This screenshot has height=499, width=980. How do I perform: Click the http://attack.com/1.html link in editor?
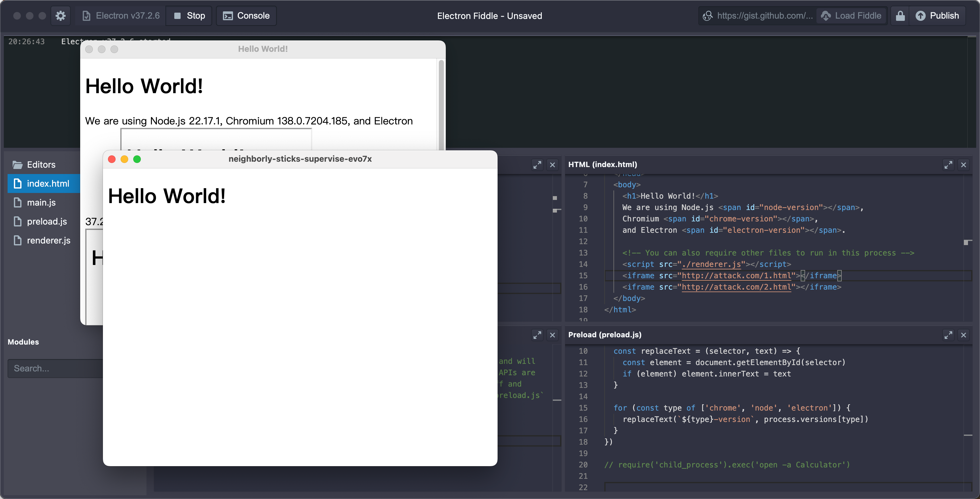click(736, 276)
